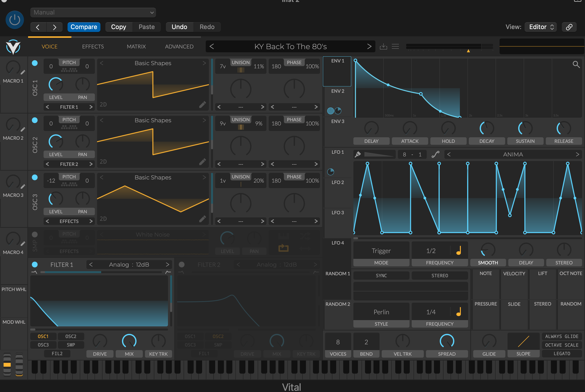Viewport: 585px width, 392px height.
Task: Click the ENV 1 DECAY knob
Action: point(486,129)
